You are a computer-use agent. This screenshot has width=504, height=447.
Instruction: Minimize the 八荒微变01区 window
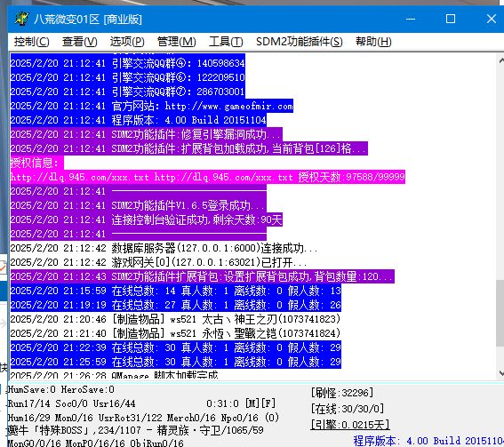click(x=411, y=19)
